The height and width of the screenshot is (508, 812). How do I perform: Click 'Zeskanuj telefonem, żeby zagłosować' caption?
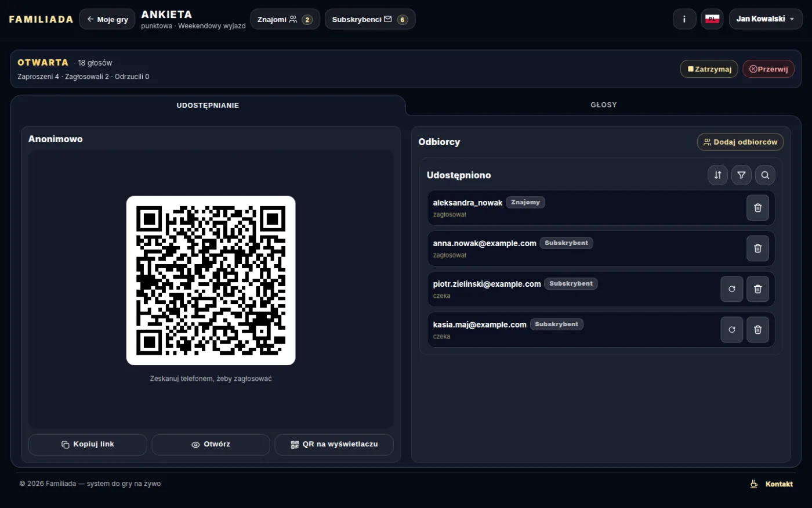pyautogui.click(x=211, y=379)
